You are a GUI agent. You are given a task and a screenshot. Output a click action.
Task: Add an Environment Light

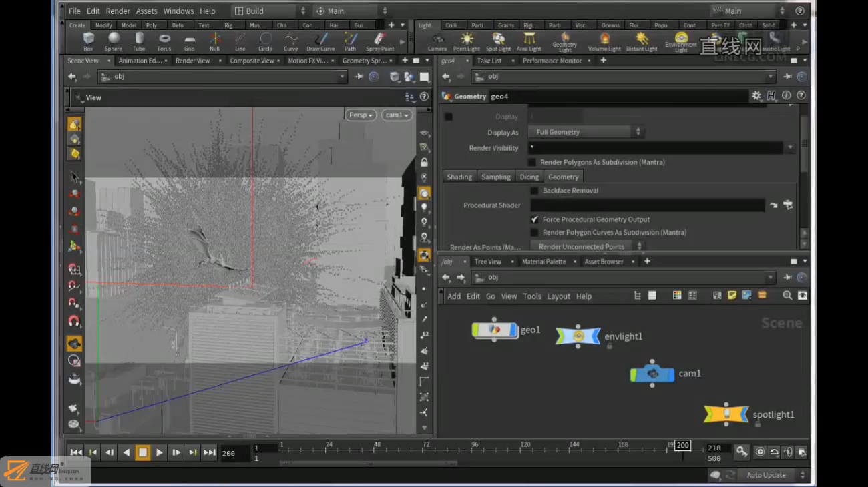click(x=681, y=43)
